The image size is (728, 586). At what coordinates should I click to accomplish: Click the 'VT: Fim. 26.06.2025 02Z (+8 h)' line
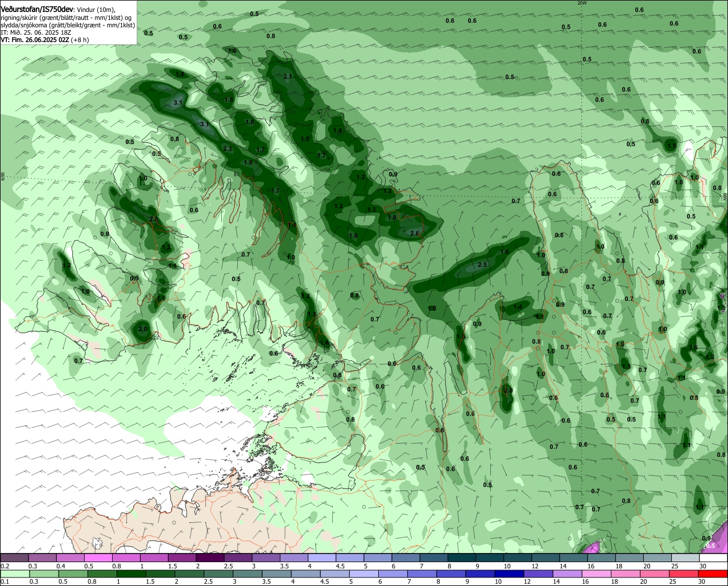[45, 40]
